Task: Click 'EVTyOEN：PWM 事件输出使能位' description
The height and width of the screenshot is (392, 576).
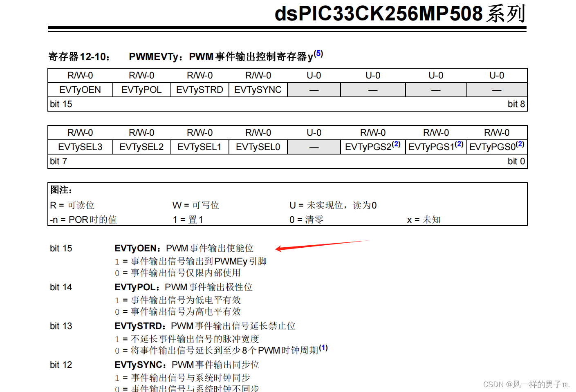Action: (184, 248)
